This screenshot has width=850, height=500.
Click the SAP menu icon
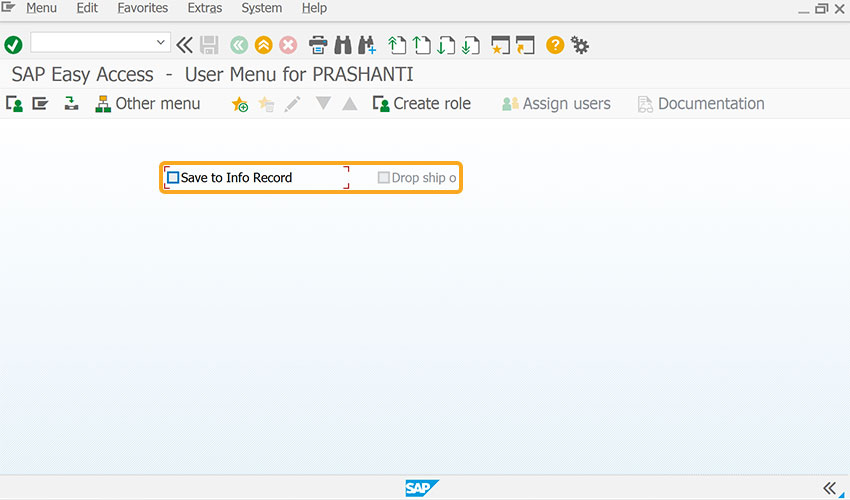pos(40,103)
